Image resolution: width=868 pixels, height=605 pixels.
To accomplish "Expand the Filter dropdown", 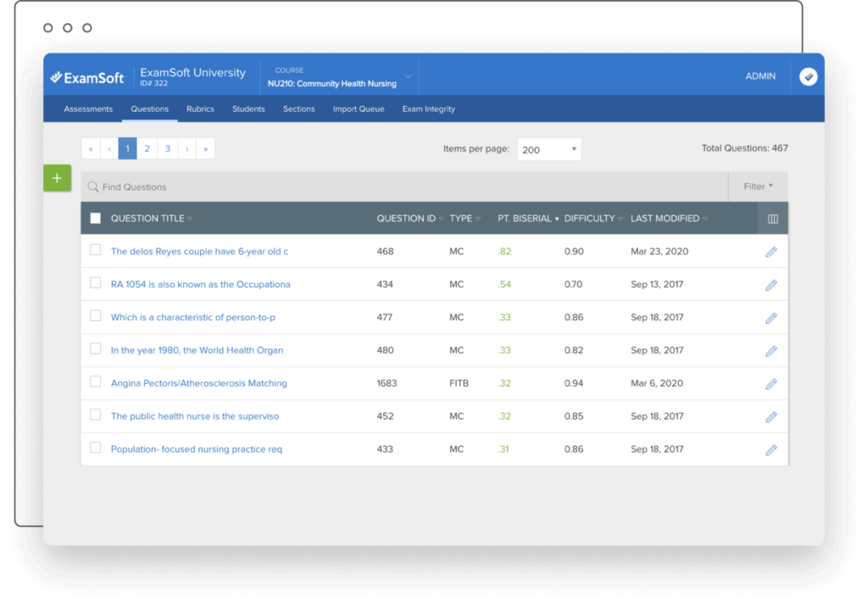I will (758, 186).
